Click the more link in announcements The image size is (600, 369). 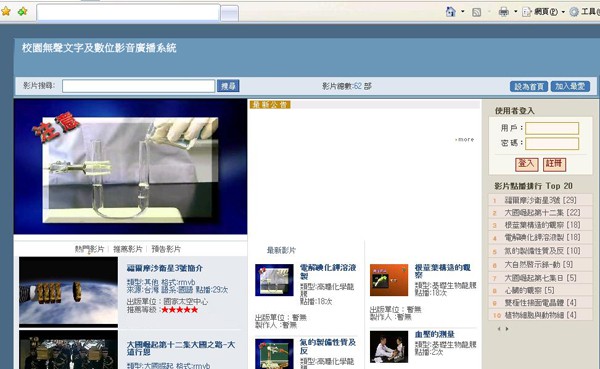[465, 140]
